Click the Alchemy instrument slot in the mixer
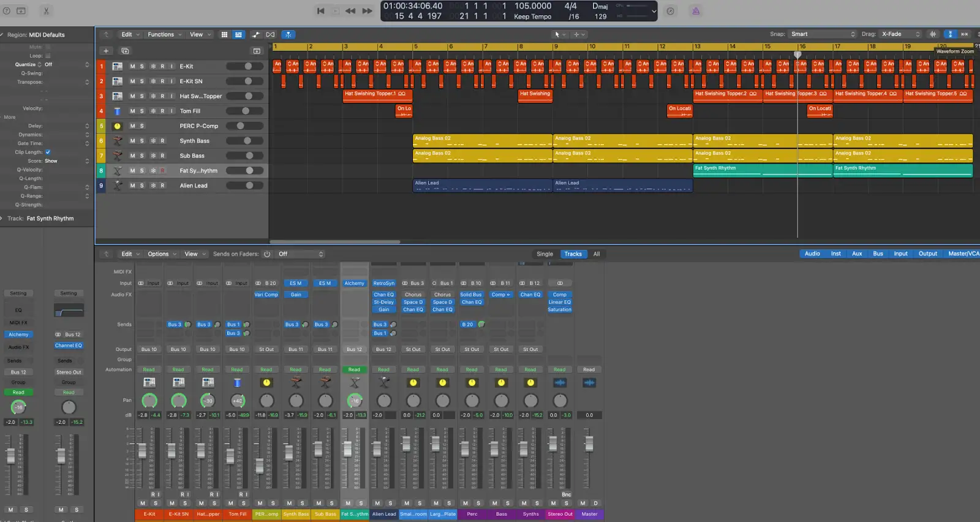 [354, 284]
